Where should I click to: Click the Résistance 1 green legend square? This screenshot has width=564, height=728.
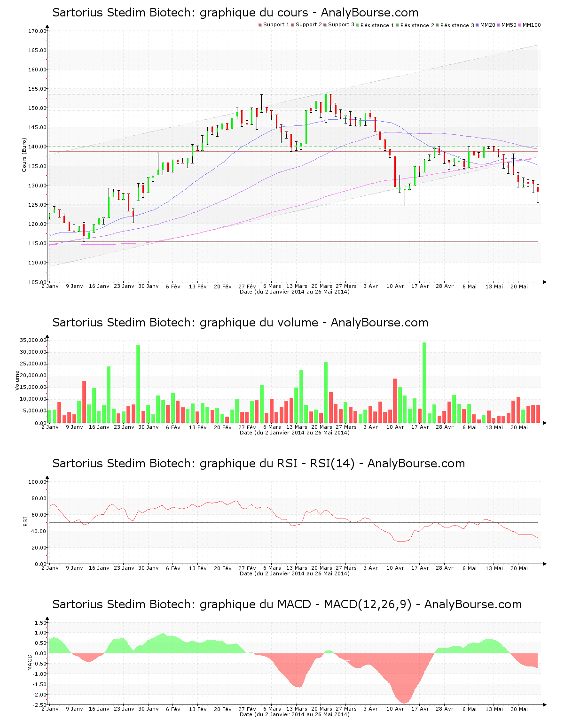[x=357, y=25]
